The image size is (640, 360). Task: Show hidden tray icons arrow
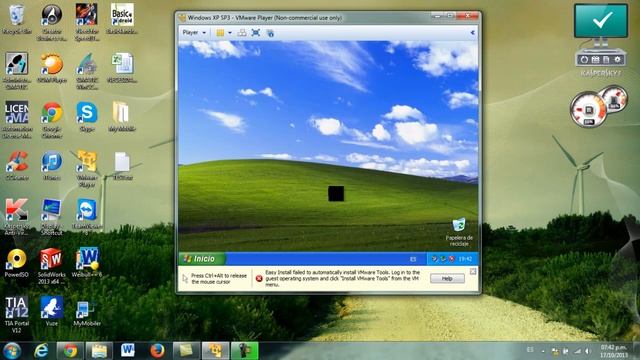click(x=543, y=351)
